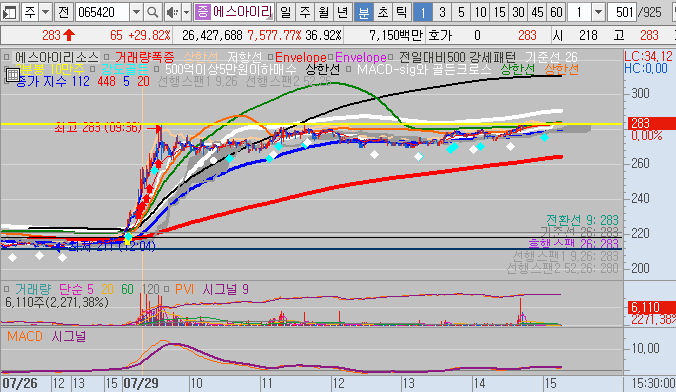
Task: Switch to the 틱 tick chart tab
Action: click(401, 12)
